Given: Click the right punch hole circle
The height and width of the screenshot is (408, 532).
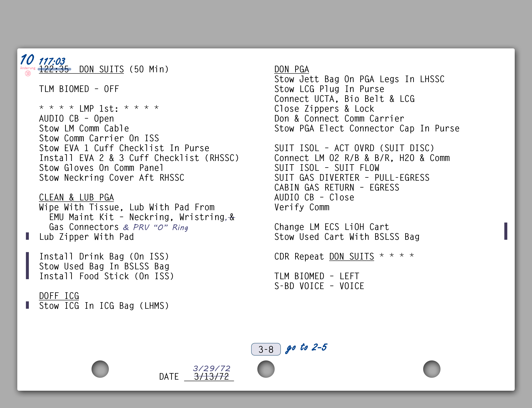Looking at the screenshot, I should pos(432,369).
